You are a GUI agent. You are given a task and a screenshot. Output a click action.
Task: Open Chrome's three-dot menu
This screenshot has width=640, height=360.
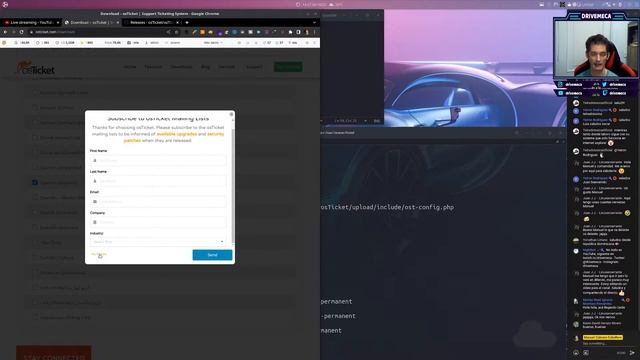315,32
